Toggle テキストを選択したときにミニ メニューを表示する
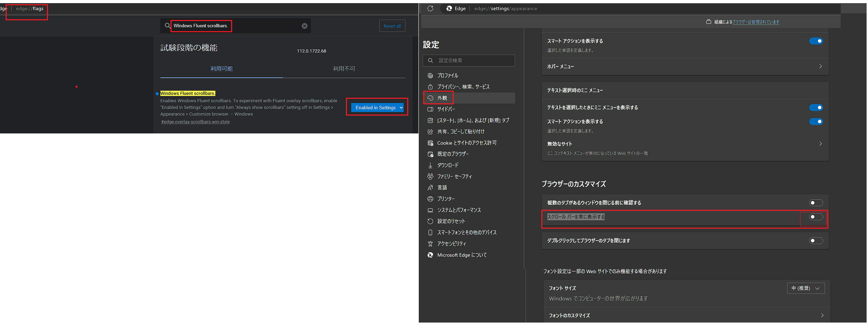Screen dimensions: 868x325 (x=816, y=108)
